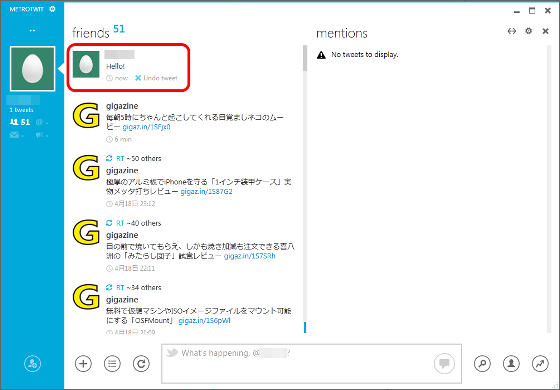Click the "~50 others" retweet count text

(144, 158)
